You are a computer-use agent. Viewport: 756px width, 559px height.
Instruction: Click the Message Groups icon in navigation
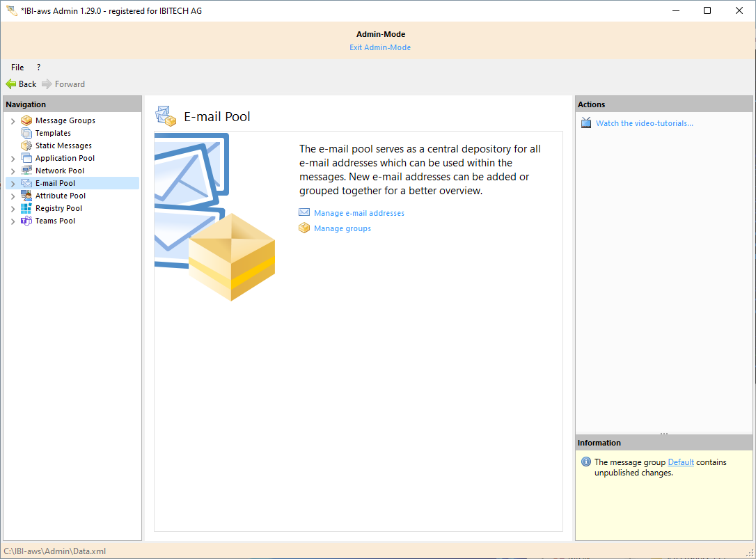pyautogui.click(x=26, y=120)
